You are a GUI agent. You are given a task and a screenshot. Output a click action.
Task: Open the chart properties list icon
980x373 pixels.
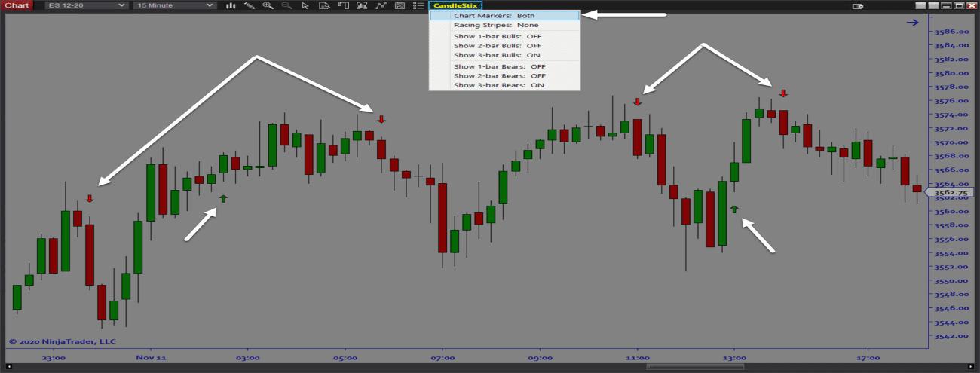tap(418, 5)
